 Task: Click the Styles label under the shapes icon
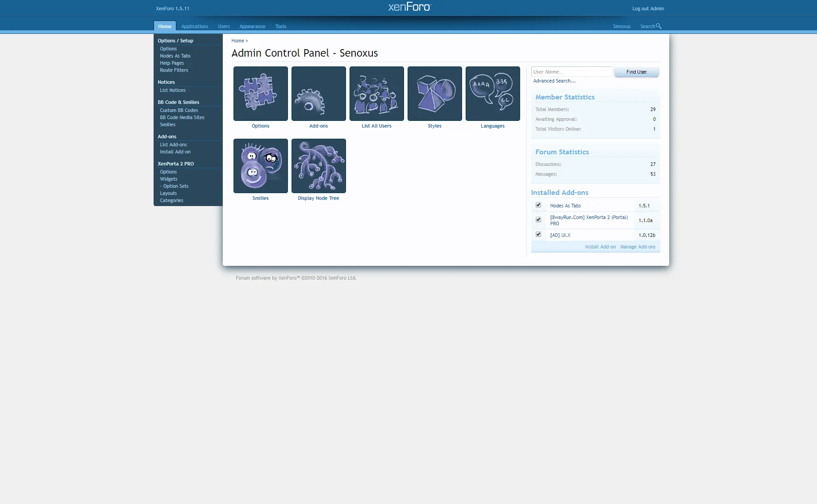pos(435,126)
